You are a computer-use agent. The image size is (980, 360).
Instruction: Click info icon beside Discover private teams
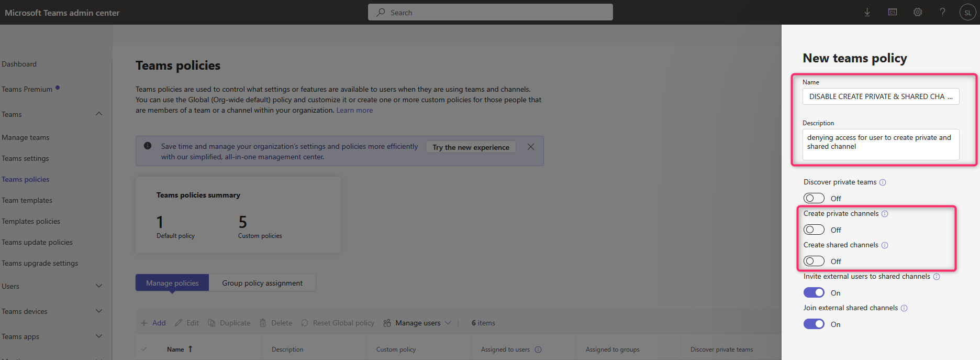(883, 182)
